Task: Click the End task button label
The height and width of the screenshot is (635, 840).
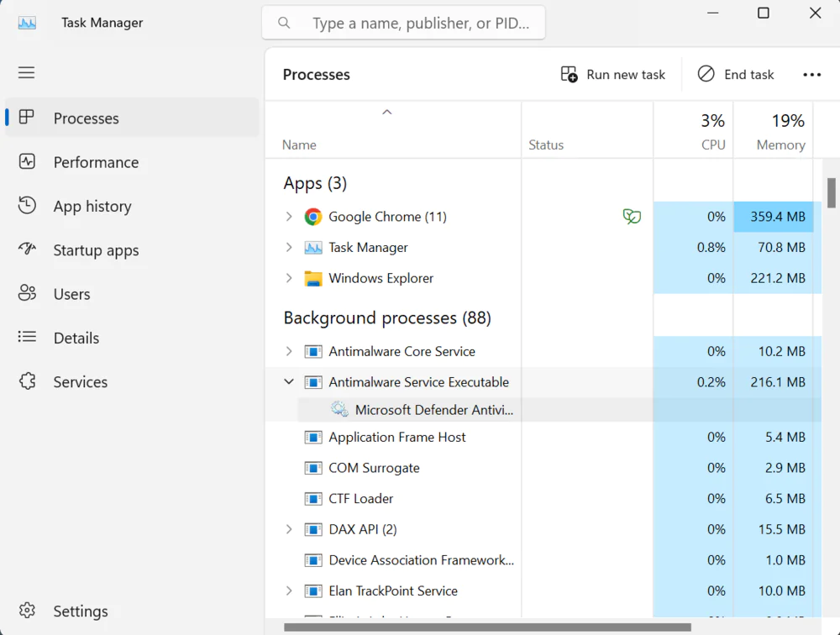Action: coord(749,75)
